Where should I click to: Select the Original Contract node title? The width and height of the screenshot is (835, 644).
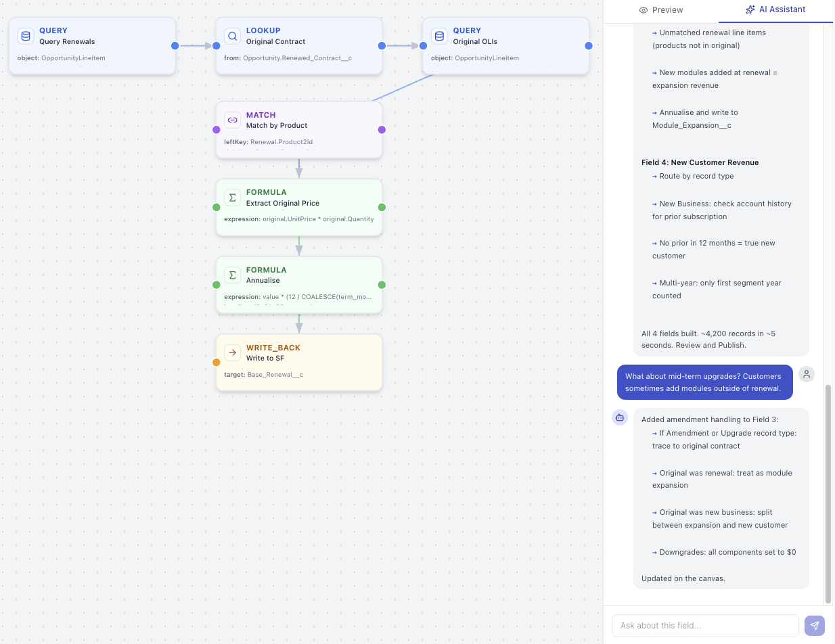pos(276,41)
